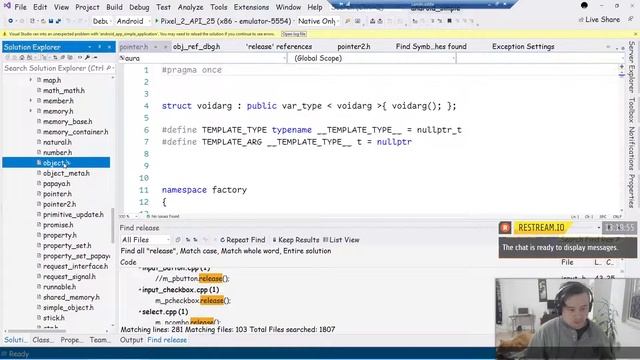The height and width of the screenshot is (360, 640).
Task: Open the Notifications side tab
Action: click(x=631, y=149)
